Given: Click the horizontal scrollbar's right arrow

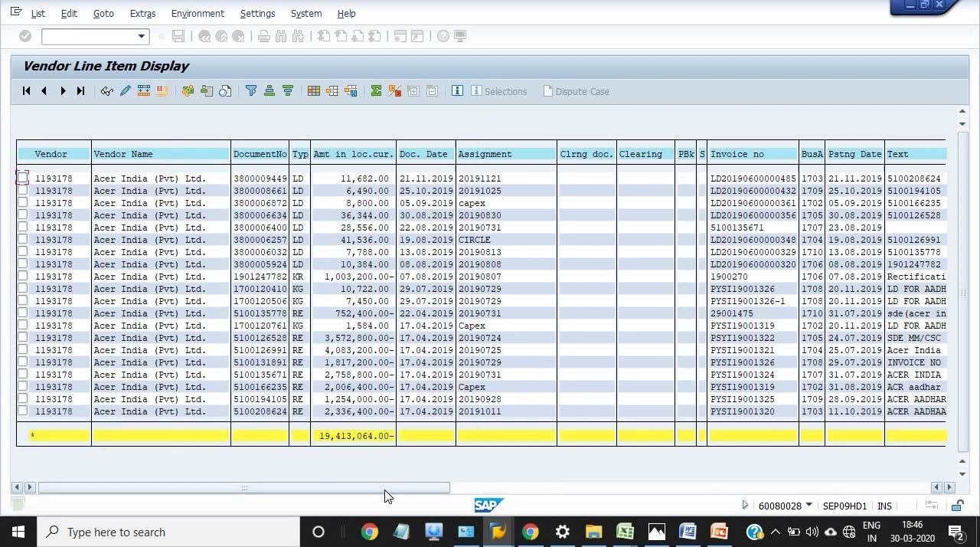Looking at the screenshot, I should point(949,487).
